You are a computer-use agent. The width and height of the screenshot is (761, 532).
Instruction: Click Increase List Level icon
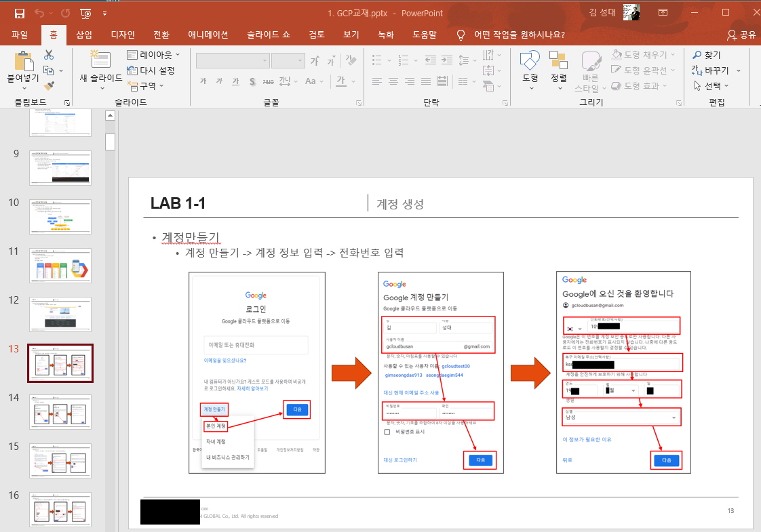click(447, 60)
